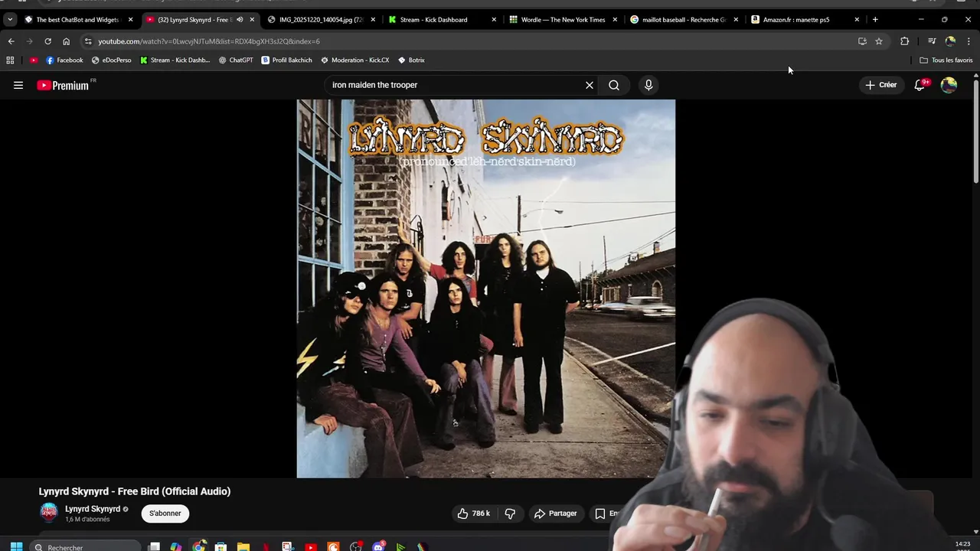
Task: Open the eDocPerso bookmark
Action: 112,60
